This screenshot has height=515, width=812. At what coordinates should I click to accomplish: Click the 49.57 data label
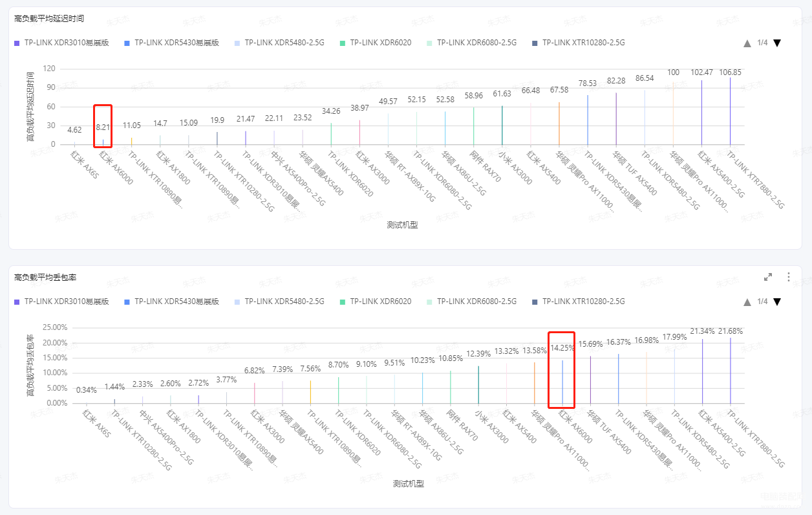tap(388, 101)
